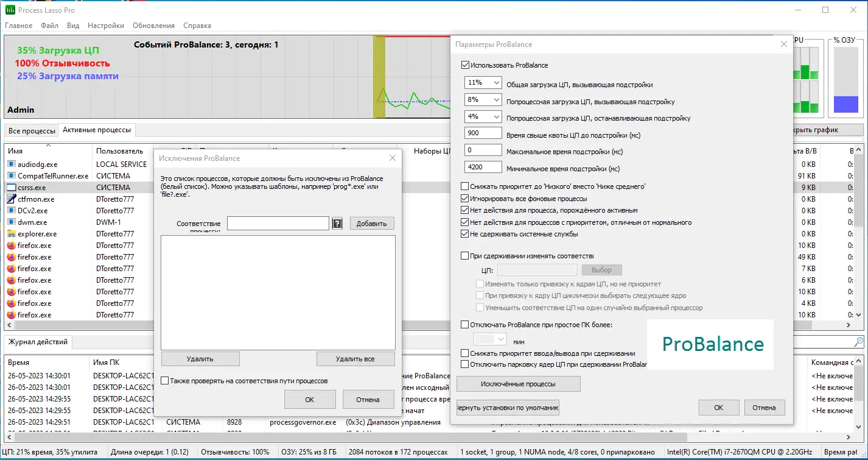Check Снижать приоритет ввода/вывода при сдерживании
868x460 pixels.
466,353
